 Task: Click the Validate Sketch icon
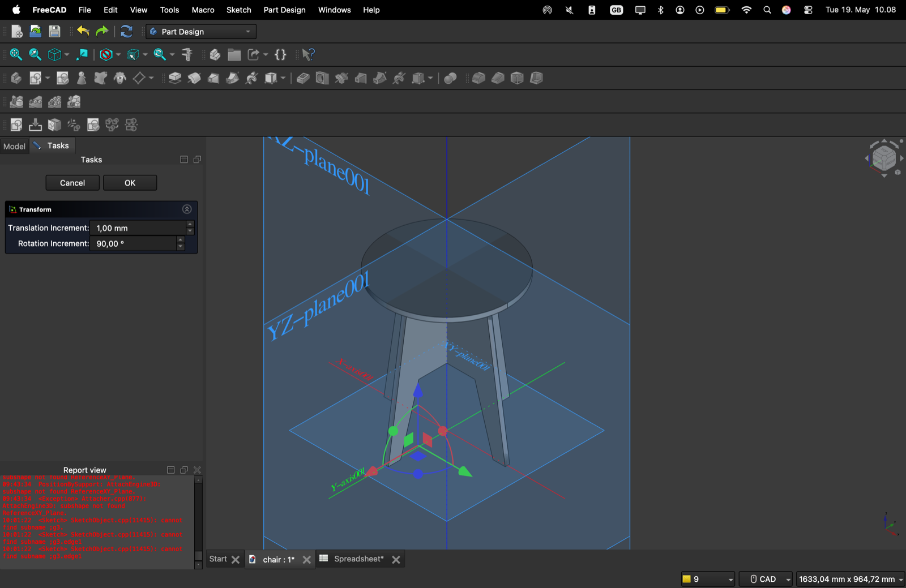[x=93, y=125]
